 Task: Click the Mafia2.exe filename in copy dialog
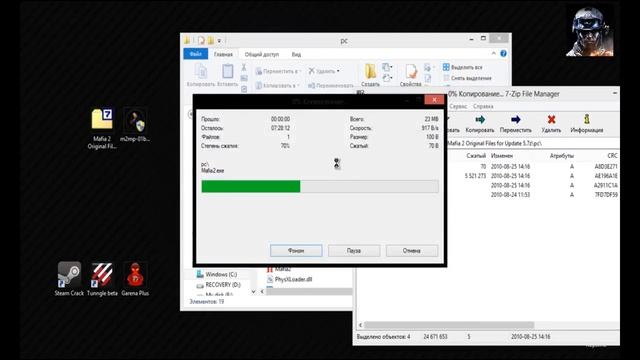[212, 171]
